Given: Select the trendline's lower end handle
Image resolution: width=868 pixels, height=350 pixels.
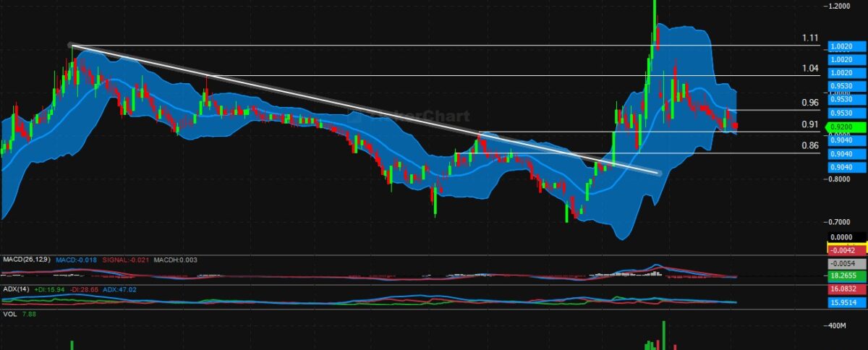Looking at the screenshot, I should tap(658, 173).
